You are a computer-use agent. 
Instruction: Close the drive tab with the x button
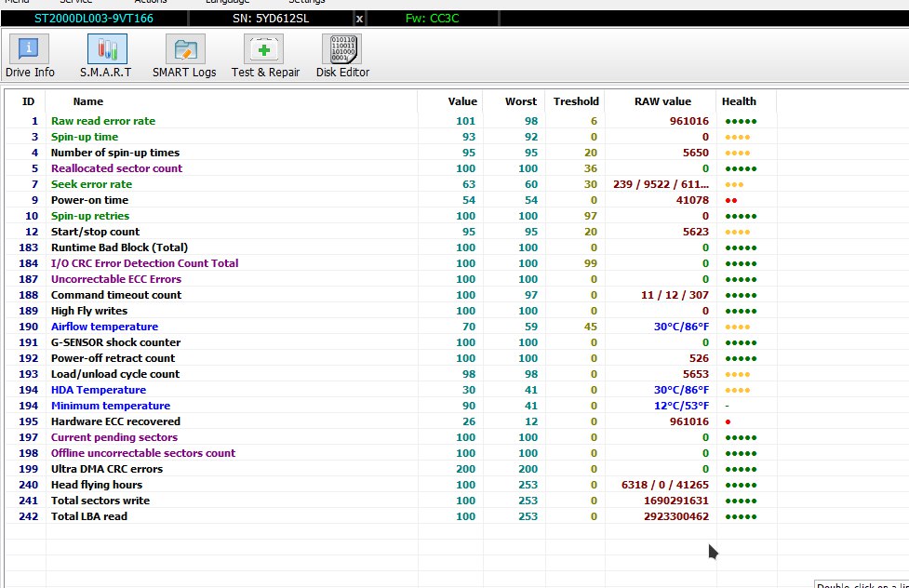tap(359, 19)
